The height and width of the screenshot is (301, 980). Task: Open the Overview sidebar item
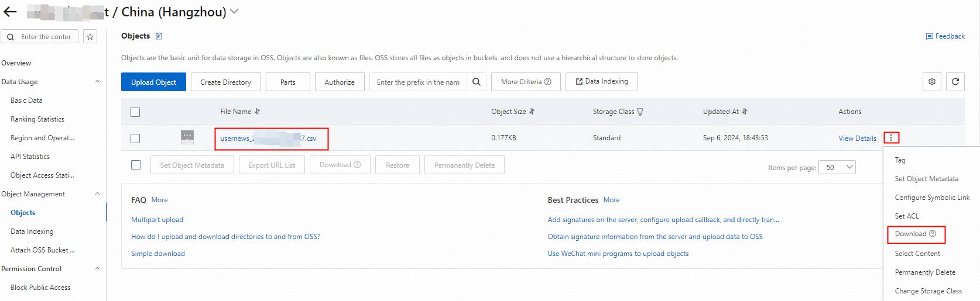click(16, 63)
